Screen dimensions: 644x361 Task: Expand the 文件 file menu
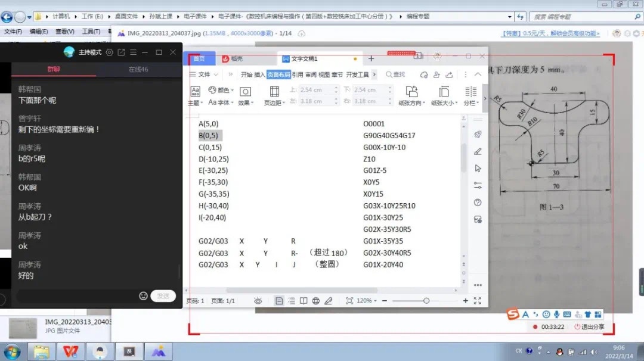(x=203, y=74)
